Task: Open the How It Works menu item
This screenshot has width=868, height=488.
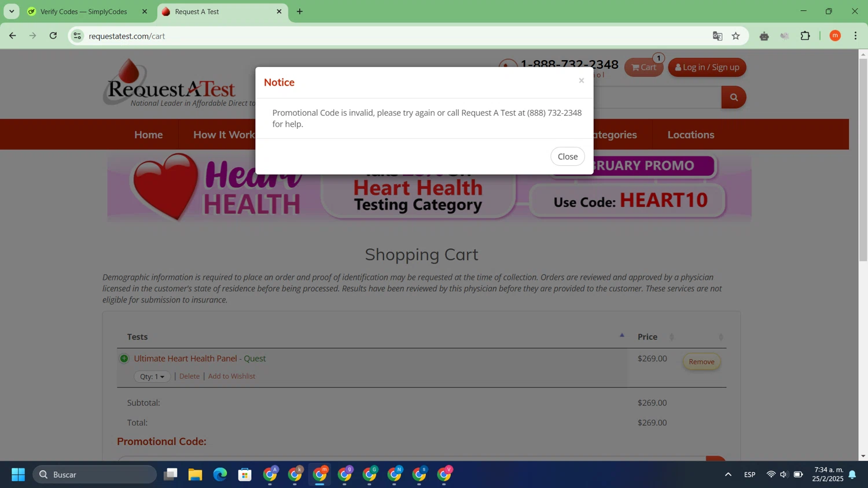Action: pos(224,135)
